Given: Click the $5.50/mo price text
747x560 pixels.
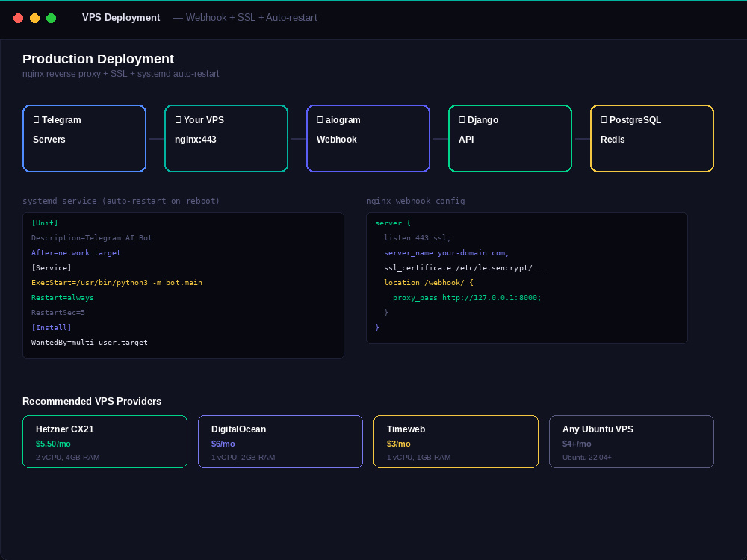Looking at the screenshot, I should point(53,444).
